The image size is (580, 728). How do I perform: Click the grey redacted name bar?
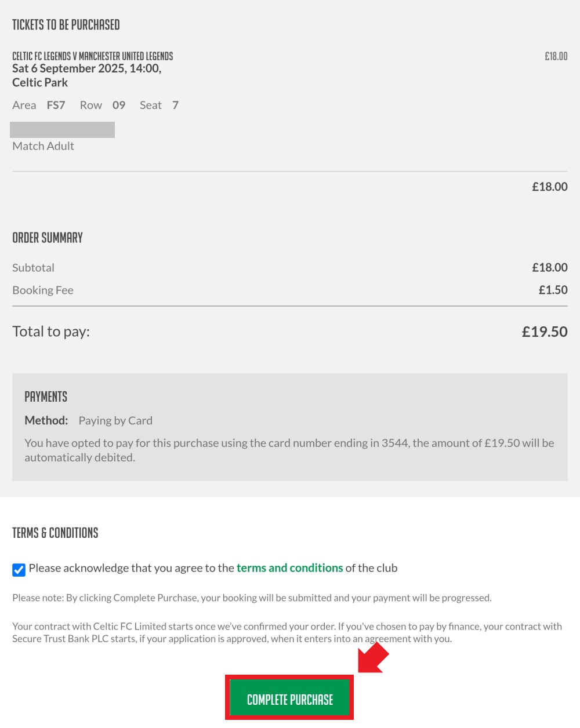point(62,129)
